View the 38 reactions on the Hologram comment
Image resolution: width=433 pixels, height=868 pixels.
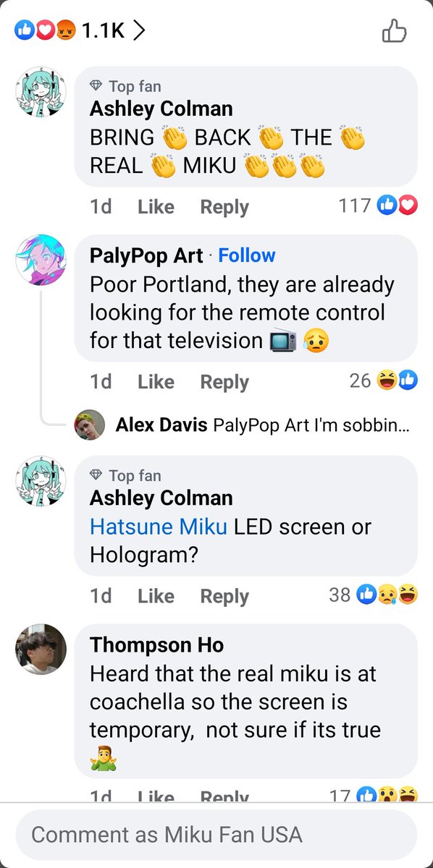(x=373, y=595)
